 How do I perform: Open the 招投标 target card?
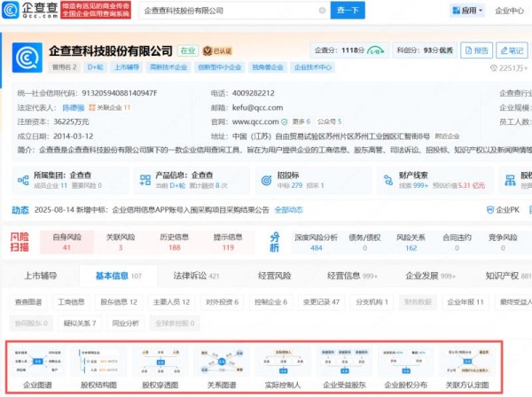(x=314, y=180)
